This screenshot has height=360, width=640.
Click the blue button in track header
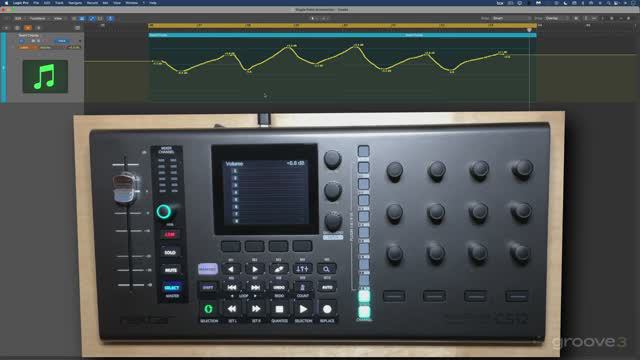[x=62, y=41]
